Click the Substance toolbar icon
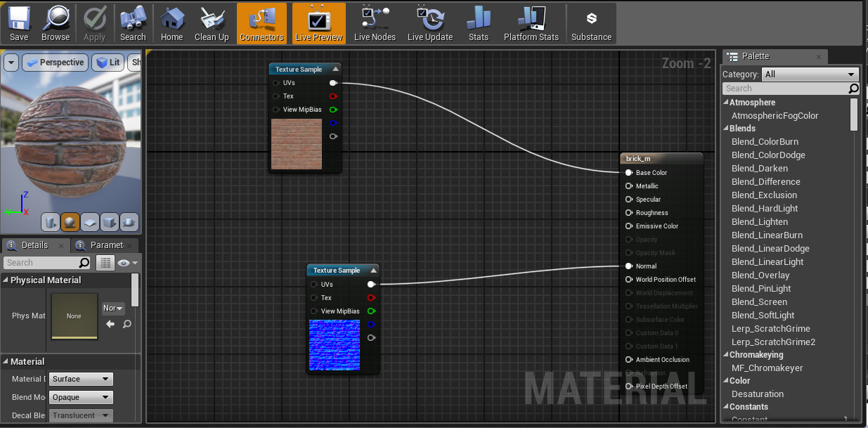Viewport: 868px width, 428px height. click(x=591, y=22)
